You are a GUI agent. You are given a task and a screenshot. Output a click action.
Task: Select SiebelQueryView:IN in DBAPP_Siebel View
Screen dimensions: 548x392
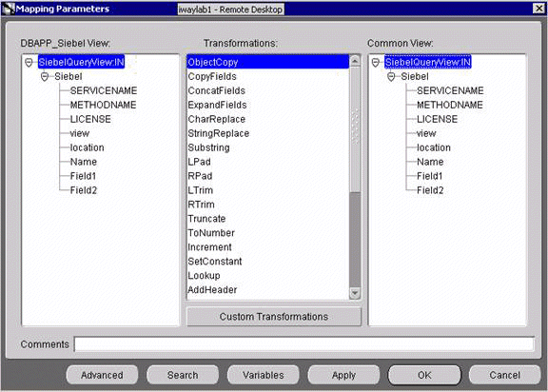(x=81, y=62)
